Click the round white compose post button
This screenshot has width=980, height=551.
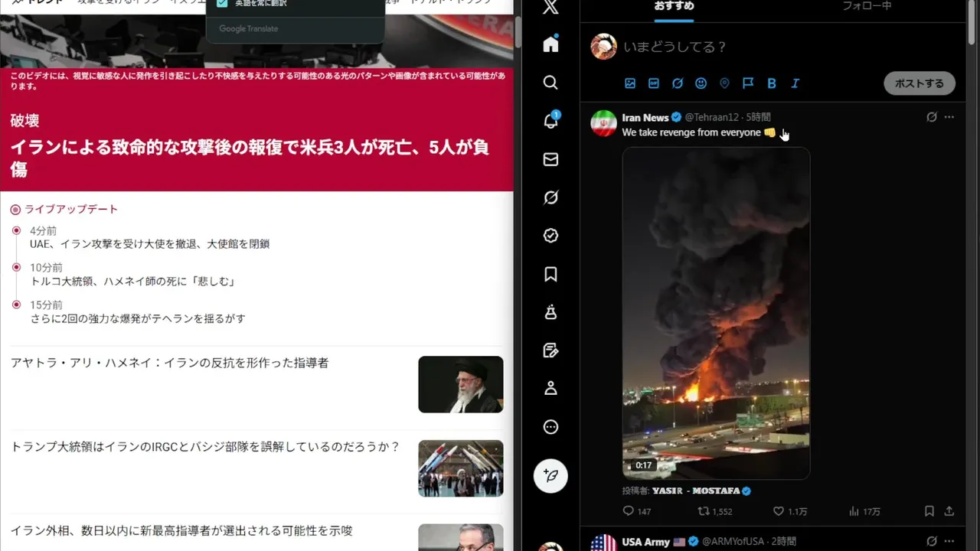click(x=550, y=475)
